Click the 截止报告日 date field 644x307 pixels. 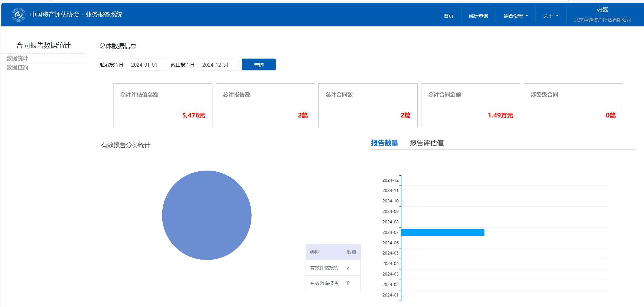pos(218,65)
